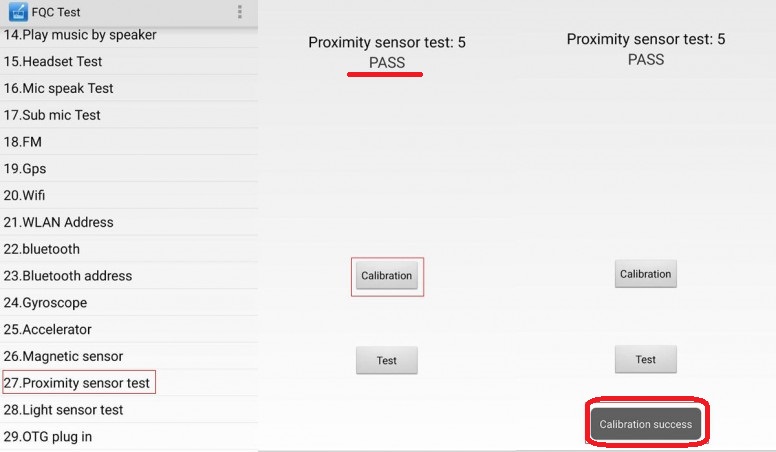
Task: Select the bluetooth test item
Action: click(41, 249)
